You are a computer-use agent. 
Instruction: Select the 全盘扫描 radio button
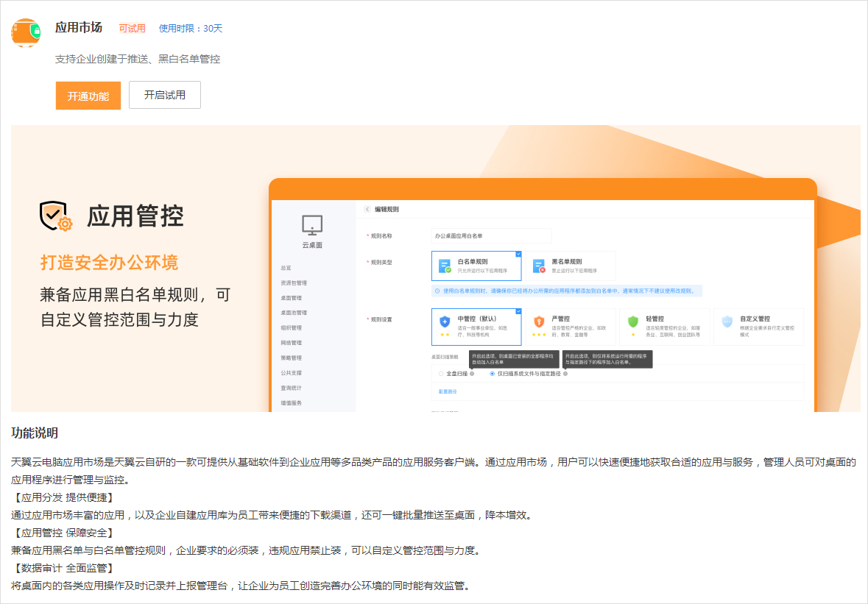pos(440,375)
